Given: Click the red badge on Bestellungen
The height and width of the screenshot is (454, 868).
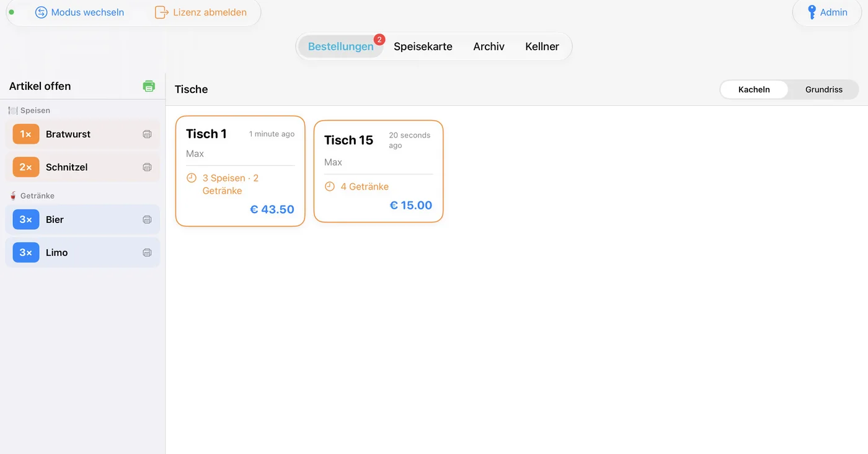Looking at the screenshot, I should pos(379,40).
